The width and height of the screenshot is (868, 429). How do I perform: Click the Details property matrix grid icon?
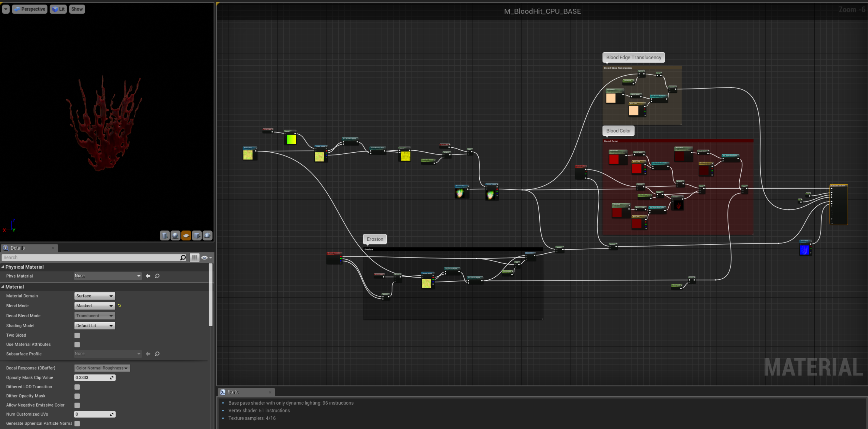(194, 258)
